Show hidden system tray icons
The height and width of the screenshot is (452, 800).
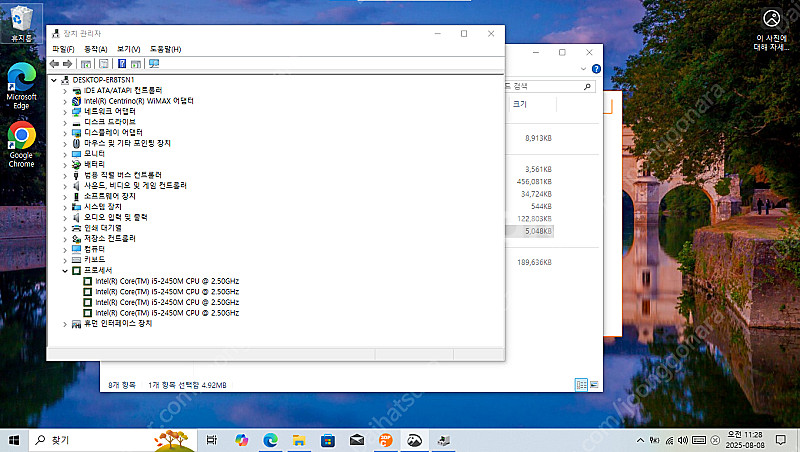coord(640,440)
